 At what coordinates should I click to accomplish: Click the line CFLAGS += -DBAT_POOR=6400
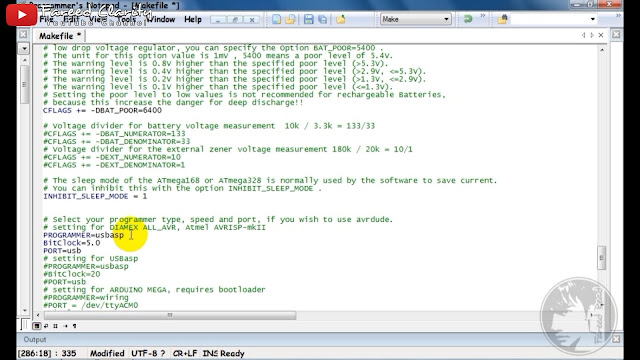(x=102, y=110)
